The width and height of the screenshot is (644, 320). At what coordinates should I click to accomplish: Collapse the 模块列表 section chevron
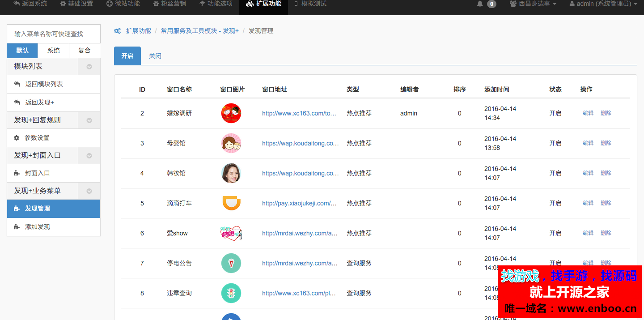89,67
